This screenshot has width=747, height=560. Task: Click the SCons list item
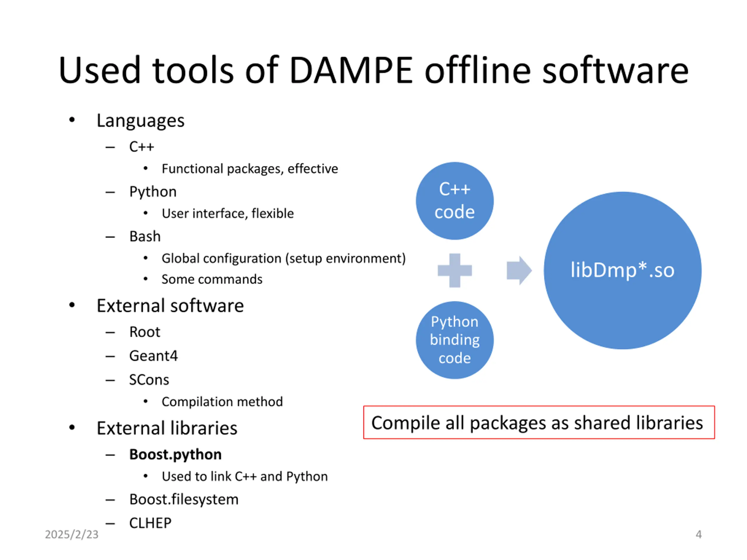pos(149,380)
